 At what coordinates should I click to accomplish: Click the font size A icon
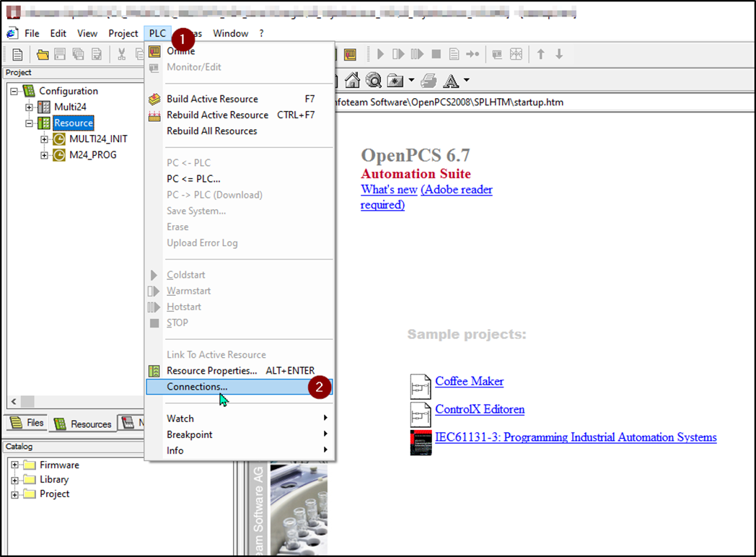point(451,81)
